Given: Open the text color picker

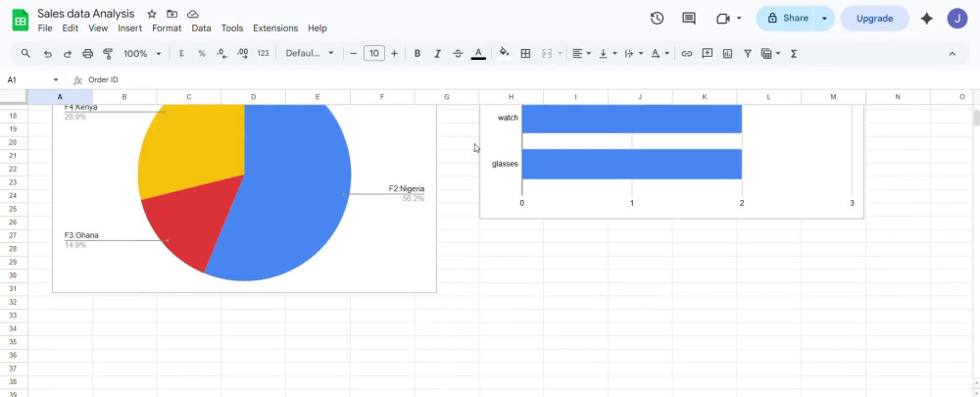Looking at the screenshot, I should 478,54.
